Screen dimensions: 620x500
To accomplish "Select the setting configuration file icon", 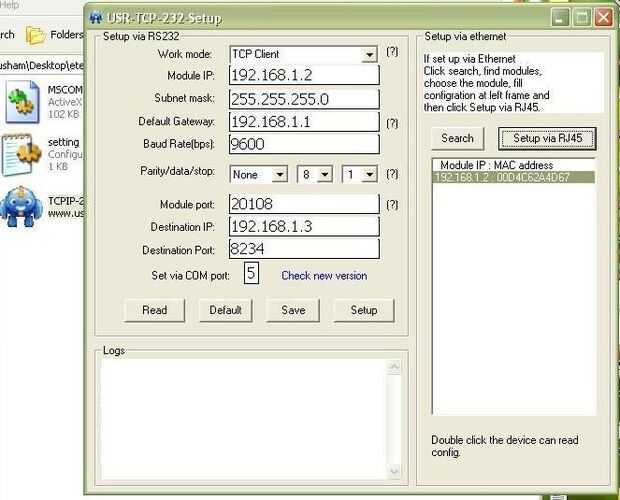I will click(x=22, y=155).
